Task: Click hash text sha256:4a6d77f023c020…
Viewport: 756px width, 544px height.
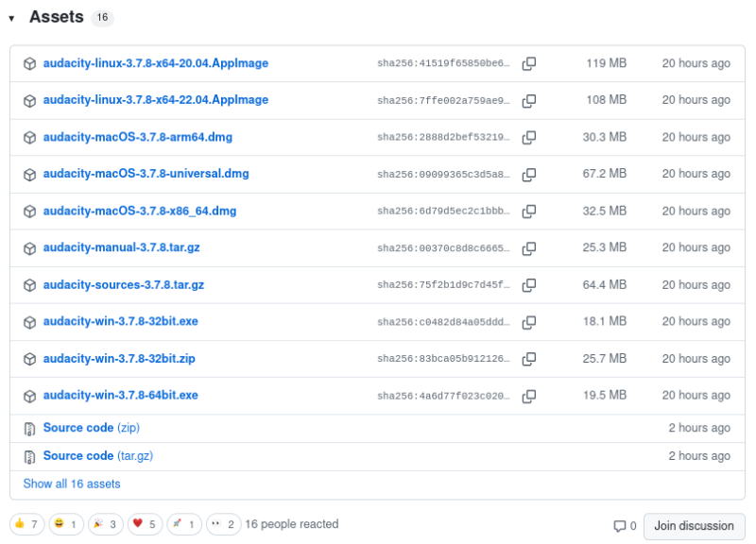Action: pos(443,396)
